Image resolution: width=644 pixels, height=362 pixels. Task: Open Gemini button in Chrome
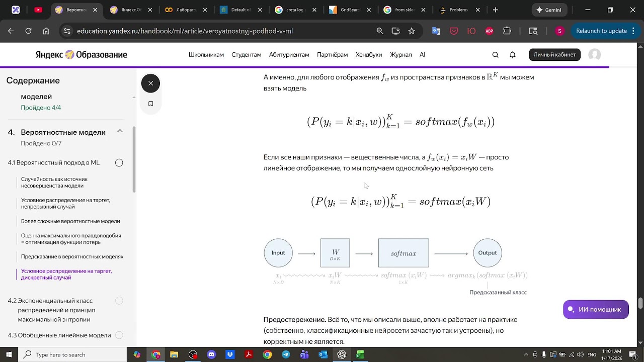pos(549,10)
